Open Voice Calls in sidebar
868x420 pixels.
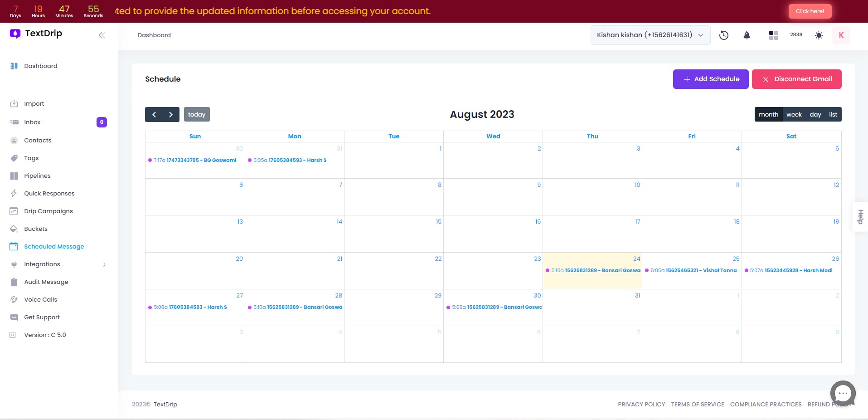[x=40, y=300]
